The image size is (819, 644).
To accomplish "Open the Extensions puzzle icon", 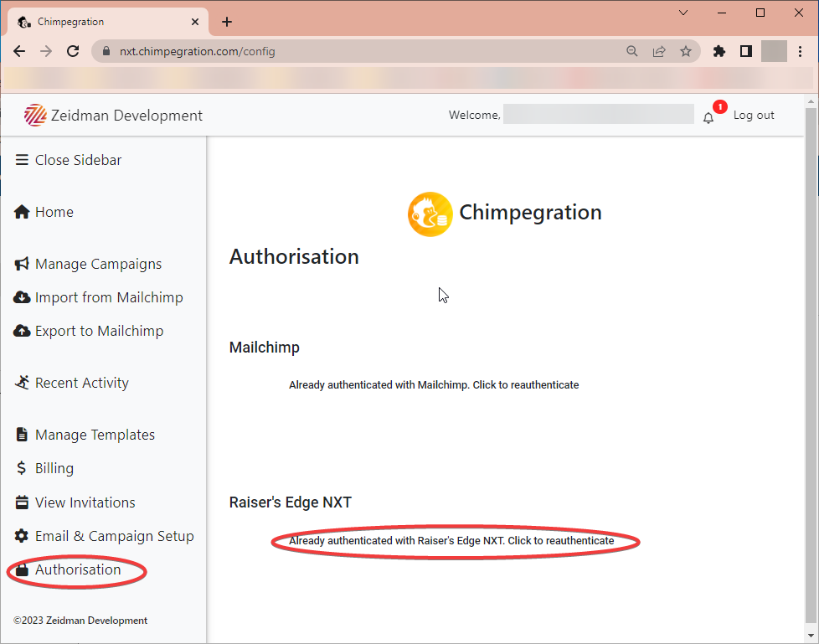I will click(x=719, y=51).
